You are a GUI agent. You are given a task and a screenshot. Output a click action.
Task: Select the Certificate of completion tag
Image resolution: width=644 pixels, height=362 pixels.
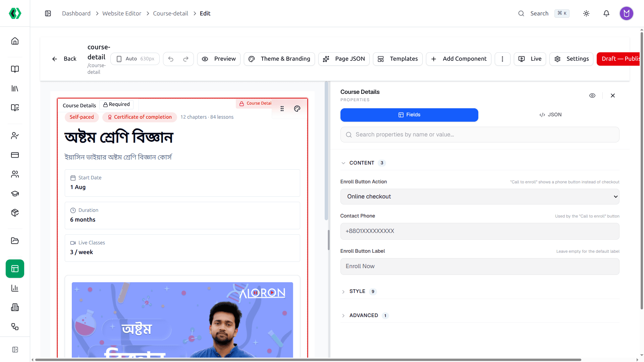click(x=140, y=117)
